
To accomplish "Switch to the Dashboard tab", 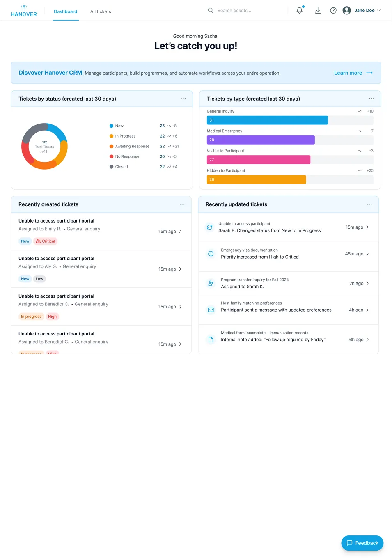I will (66, 11).
